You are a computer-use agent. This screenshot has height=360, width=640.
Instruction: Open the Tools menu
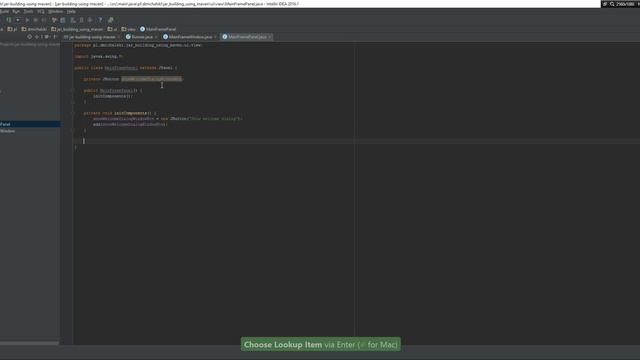pyautogui.click(x=28, y=11)
